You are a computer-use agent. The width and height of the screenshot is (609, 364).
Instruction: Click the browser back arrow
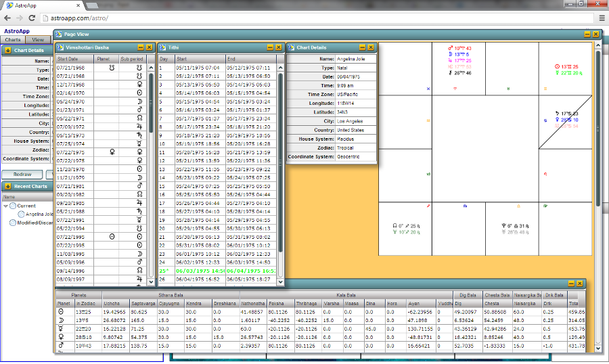(7, 18)
